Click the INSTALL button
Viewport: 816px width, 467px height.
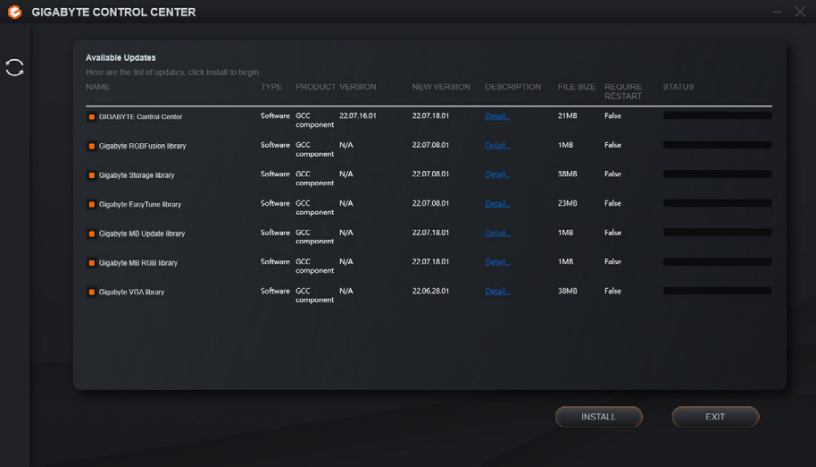pyautogui.click(x=598, y=416)
